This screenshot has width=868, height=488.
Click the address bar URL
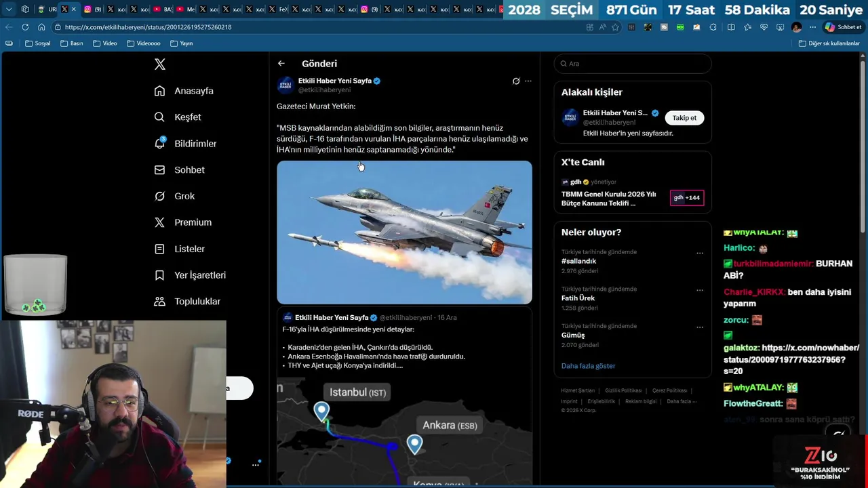(x=148, y=27)
